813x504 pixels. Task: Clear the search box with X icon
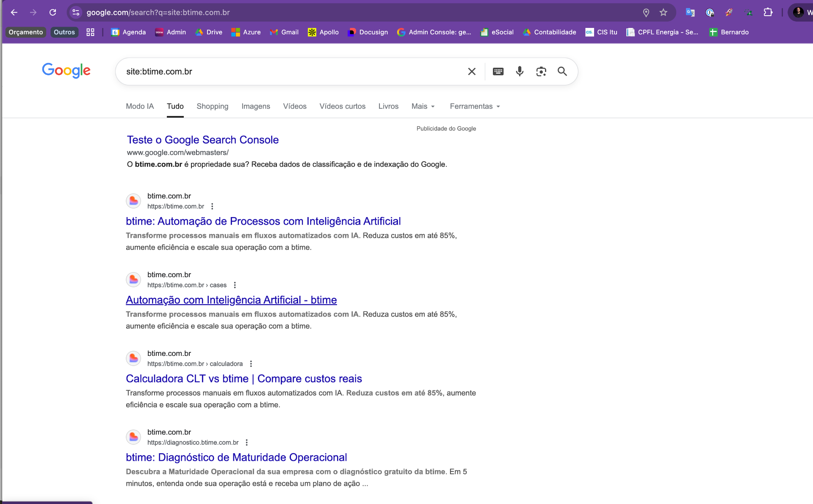(x=472, y=72)
